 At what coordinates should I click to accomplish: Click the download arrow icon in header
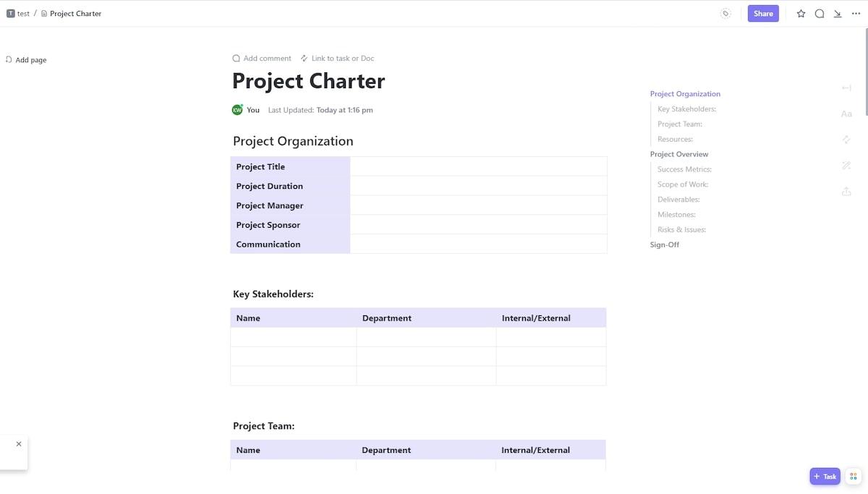(838, 14)
